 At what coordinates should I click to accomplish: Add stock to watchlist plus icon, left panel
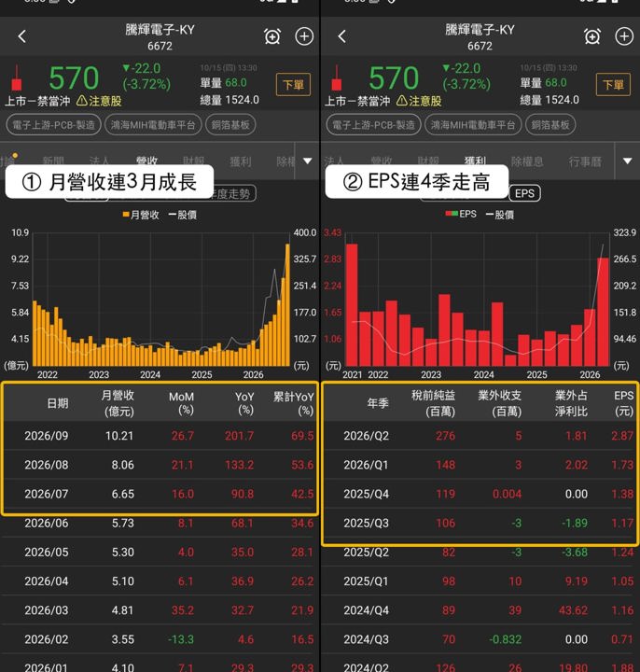coord(304,36)
